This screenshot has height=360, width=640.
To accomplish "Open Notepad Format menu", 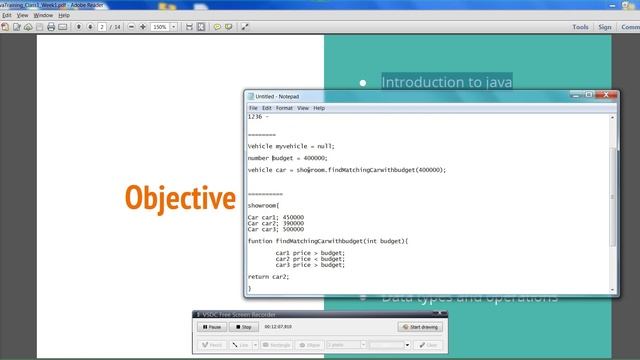I will click(x=284, y=108).
